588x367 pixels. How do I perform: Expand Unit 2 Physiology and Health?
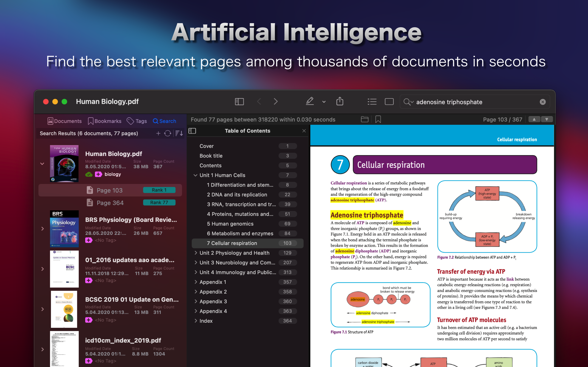[196, 253]
